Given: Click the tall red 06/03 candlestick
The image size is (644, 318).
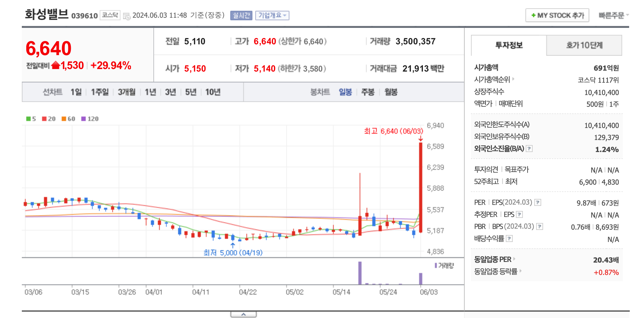Looking at the screenshot, I should click(x=421, y=188).
